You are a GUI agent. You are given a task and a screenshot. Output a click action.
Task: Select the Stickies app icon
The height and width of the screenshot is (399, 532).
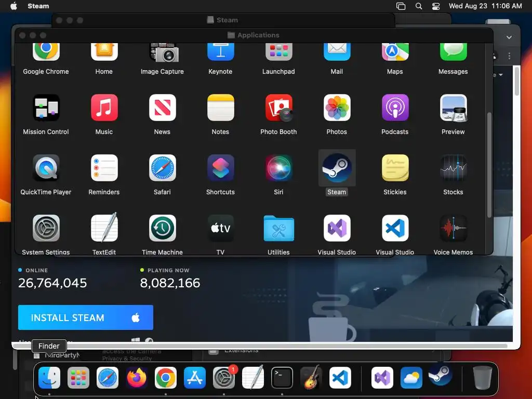point(395,168)
